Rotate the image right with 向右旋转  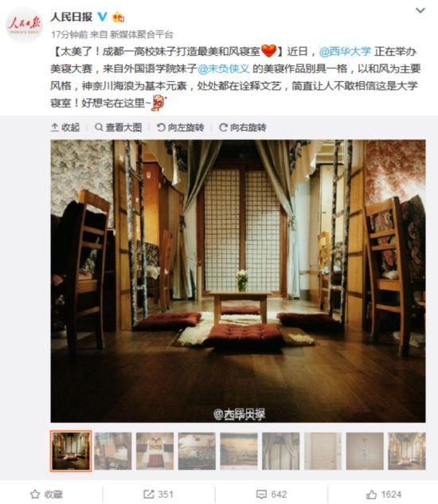tap(242, 127)
